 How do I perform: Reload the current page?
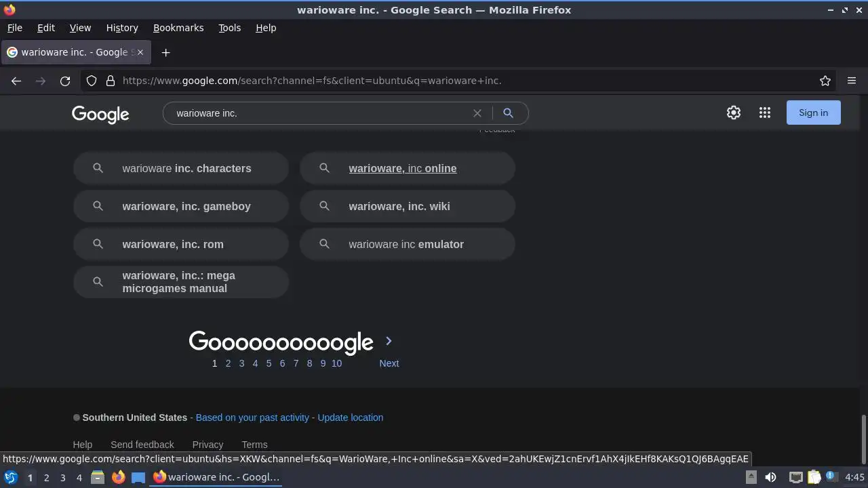65,81
